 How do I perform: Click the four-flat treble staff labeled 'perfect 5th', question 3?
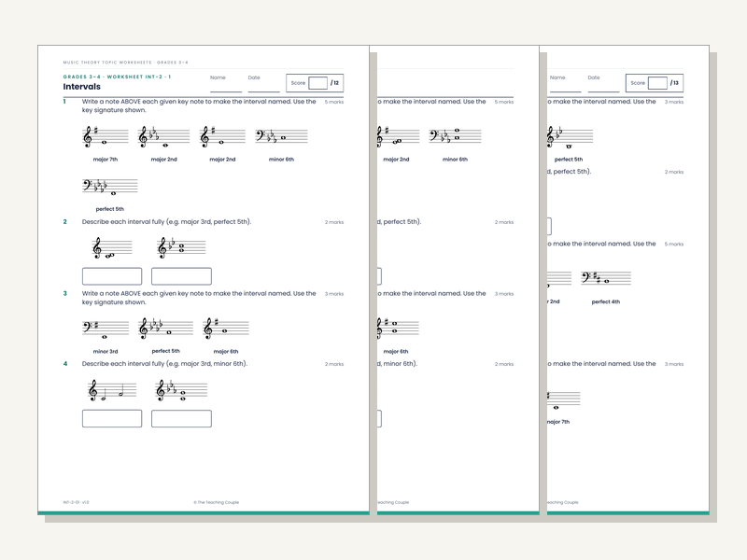pyautogui.click(x=166, y=329)
